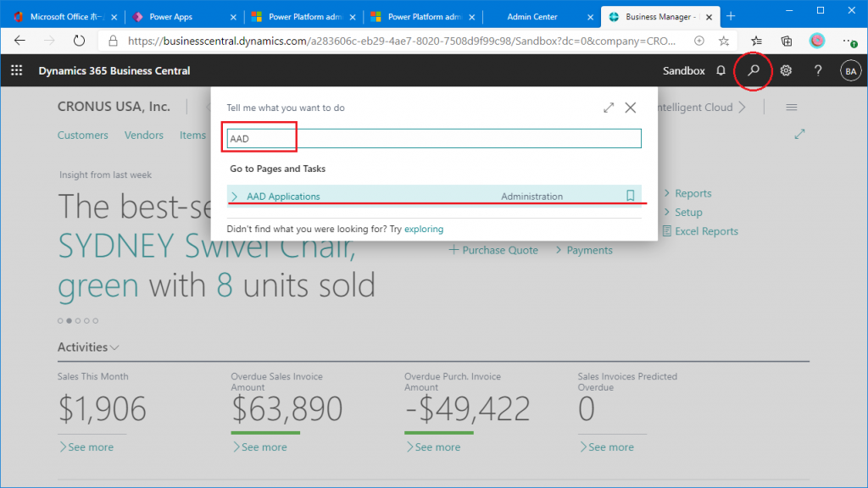
Task: Open the Customers menu
Action: click(83, 135)
